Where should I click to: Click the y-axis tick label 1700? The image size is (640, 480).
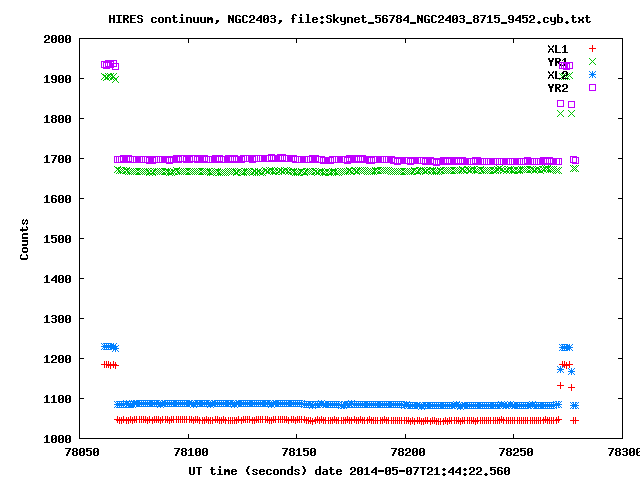(58, 159)
